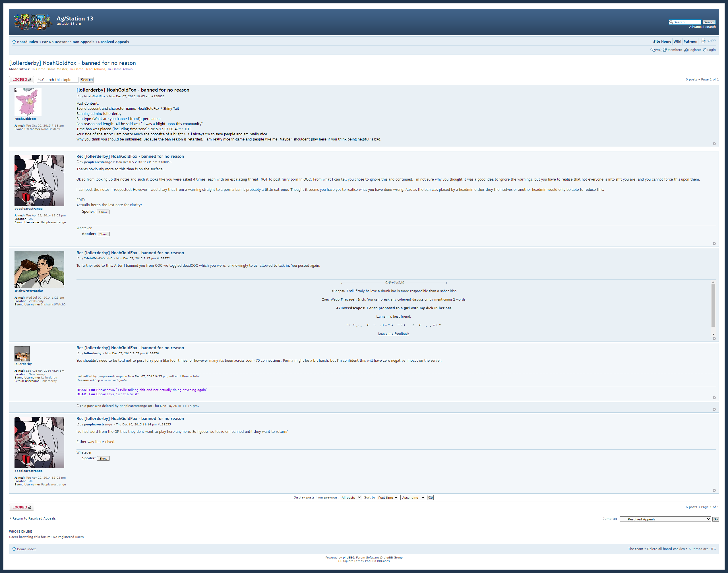Click post icon on the 11:41 am peoplearestrange post
Image resolution: width=728 pixels, height=573 pixels.
point(78,162)
